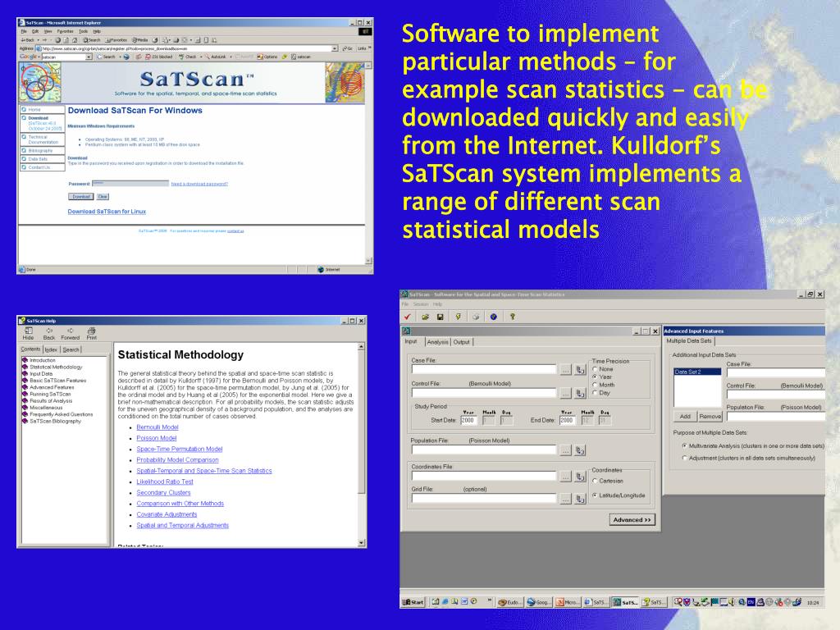Click the lightning bolt execute icon in SaTScan toolbar
Viewport: 840px width, 630px height.
point(458,317)
